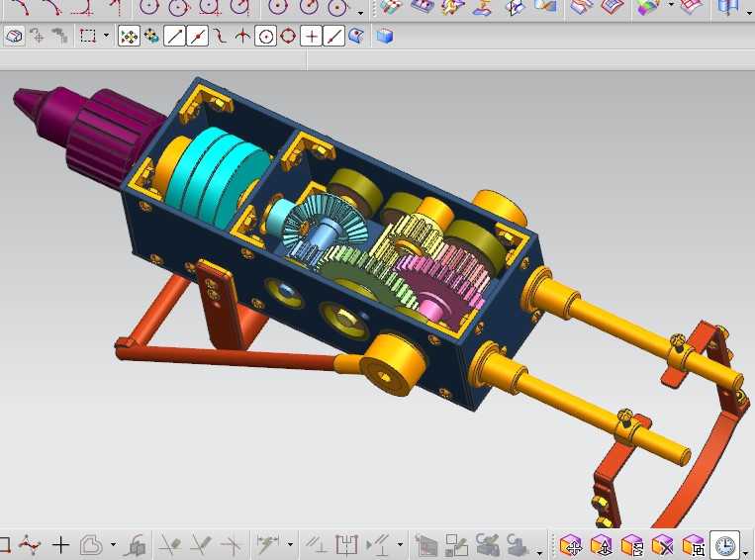The image size is (755, 560).
Task: Toggle Existing Point snap (plus icon)
Action: 311,37
